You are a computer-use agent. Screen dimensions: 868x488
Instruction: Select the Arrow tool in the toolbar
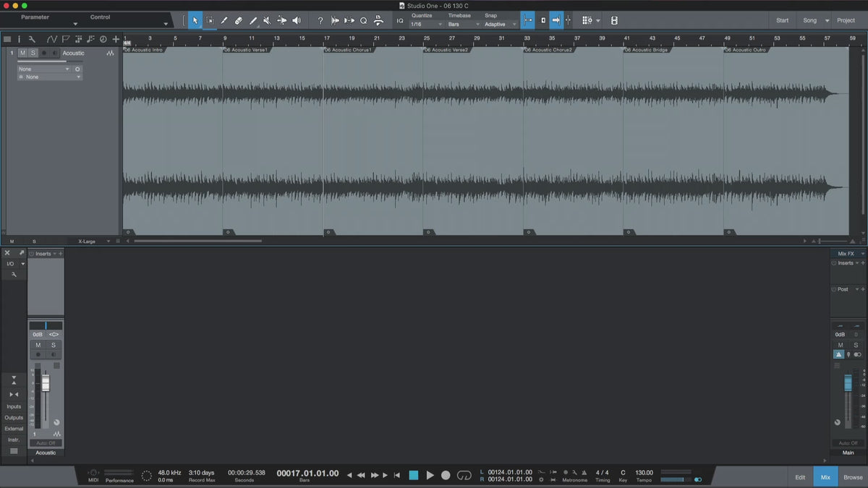195,21
